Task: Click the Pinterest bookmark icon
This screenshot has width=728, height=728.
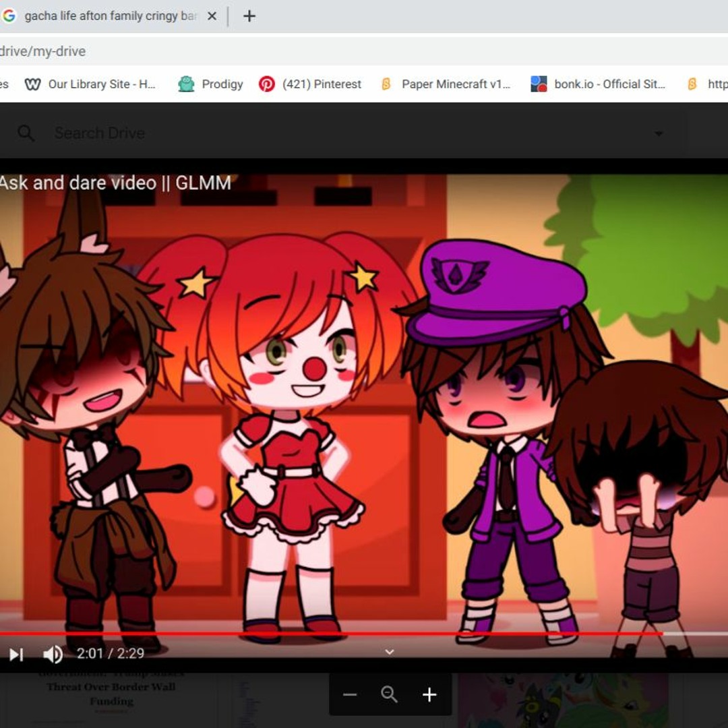Action: coord(266,84)
